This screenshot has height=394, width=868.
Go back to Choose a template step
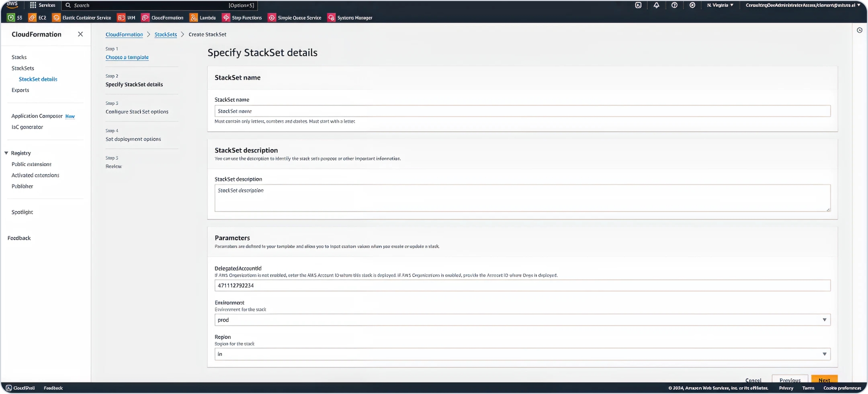click(127, 57)
